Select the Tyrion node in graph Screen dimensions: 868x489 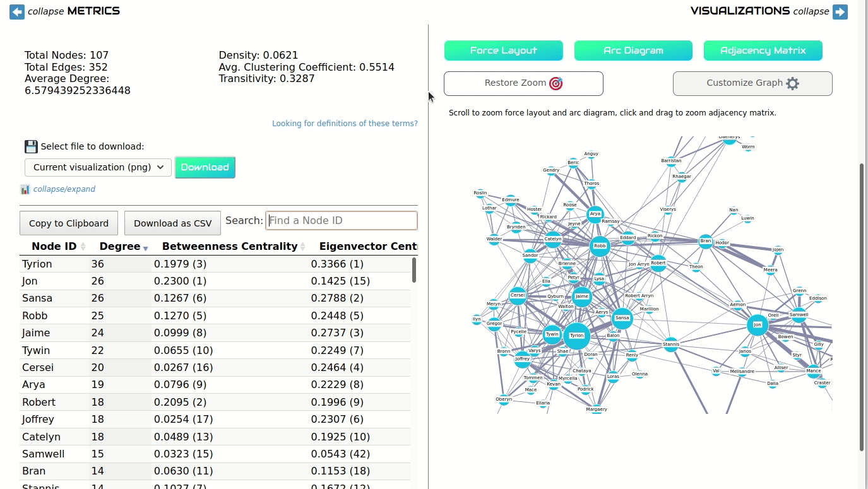coord(576,336)
